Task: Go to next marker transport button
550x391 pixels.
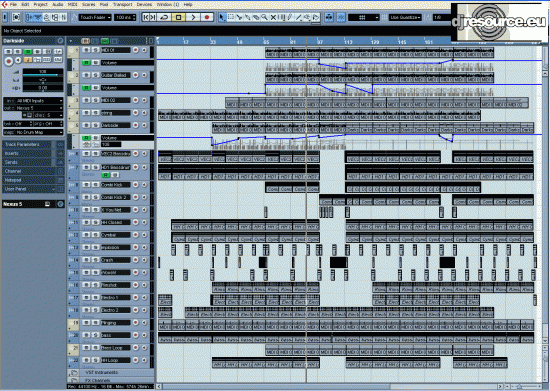Action: (x=153, y=17)
